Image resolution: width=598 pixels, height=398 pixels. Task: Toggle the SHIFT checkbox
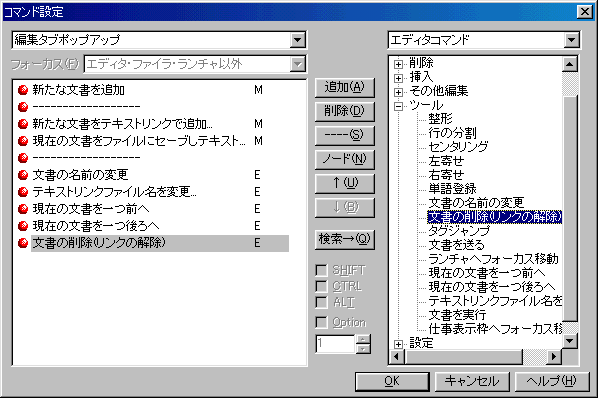322,270
